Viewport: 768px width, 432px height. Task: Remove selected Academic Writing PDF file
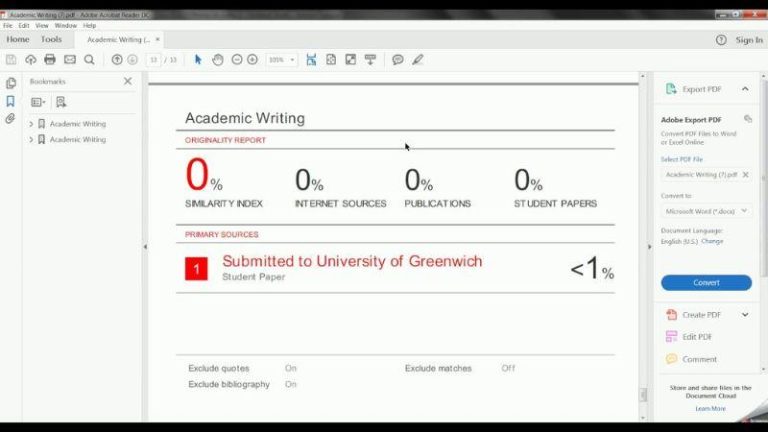tap(745, 174)
